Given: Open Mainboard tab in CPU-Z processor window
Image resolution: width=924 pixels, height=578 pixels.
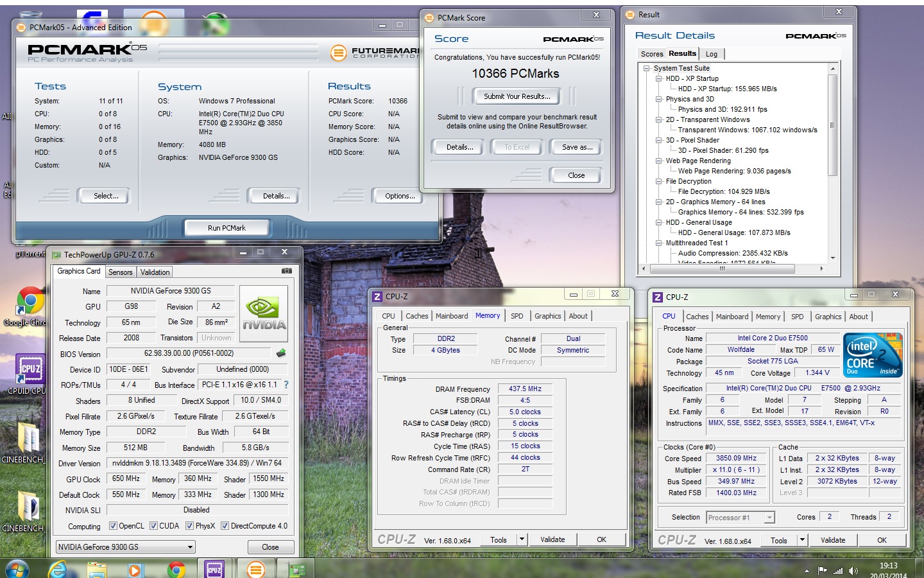Looking at the screenshot, I should click(732, 317).
